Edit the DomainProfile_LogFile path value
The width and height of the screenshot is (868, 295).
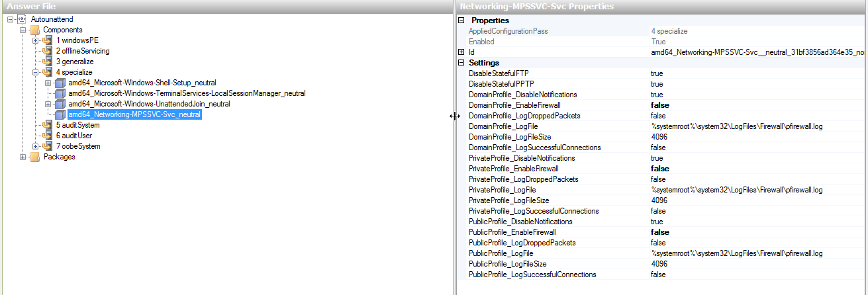(x=737, y=126)
